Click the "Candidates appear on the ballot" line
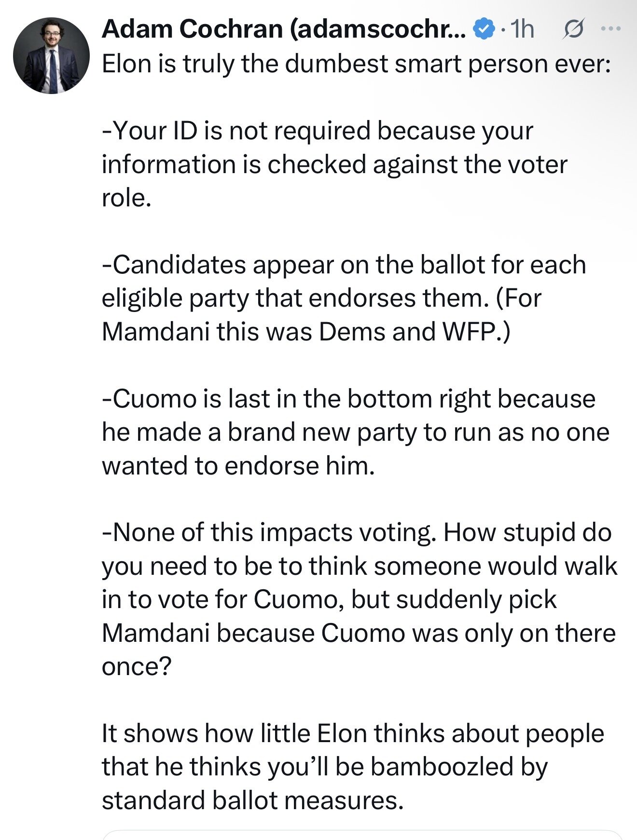637x840 pixels. pos(344,265)
